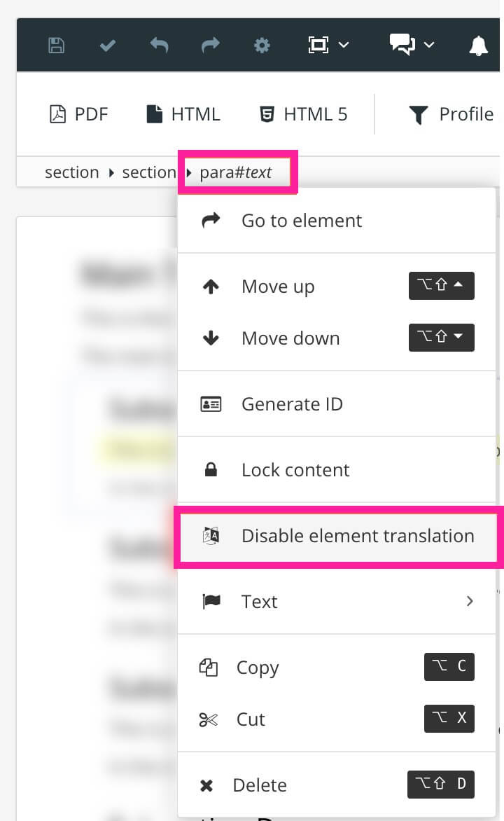Viewport: 504px width, 821px height.
Task: Validate the document with the checkmark icon
Action: [107, 45]
